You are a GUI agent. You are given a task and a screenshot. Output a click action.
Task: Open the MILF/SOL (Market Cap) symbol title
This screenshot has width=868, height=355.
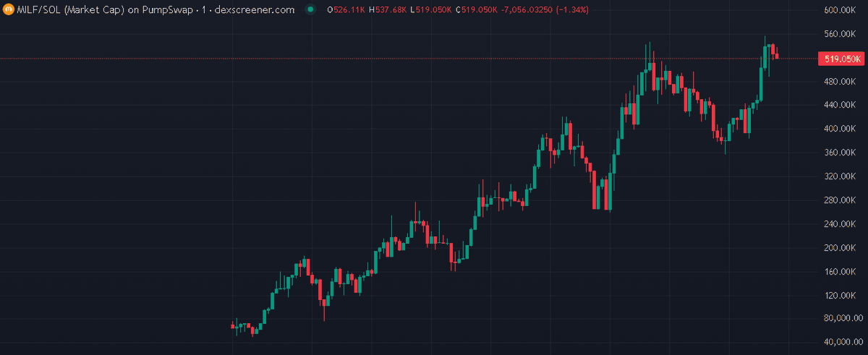155,9
